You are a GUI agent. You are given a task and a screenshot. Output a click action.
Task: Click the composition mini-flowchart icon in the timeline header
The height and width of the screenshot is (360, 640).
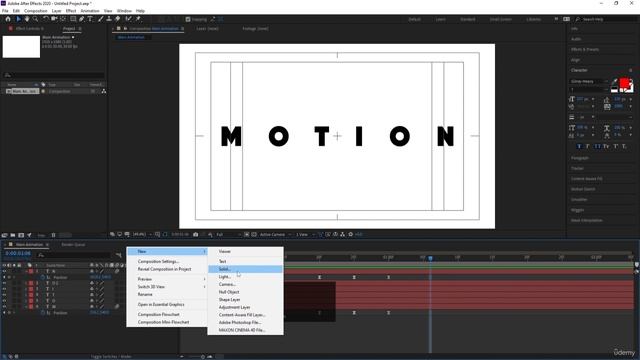(118, 255)
